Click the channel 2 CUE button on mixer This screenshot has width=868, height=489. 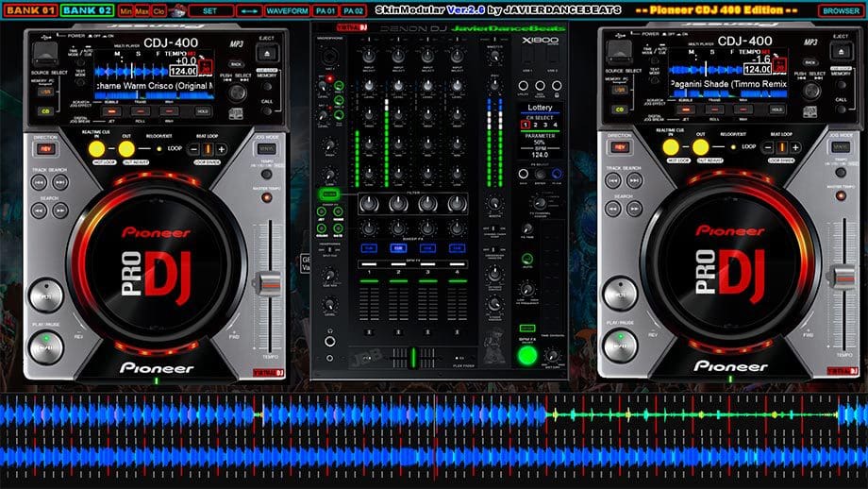398,248
